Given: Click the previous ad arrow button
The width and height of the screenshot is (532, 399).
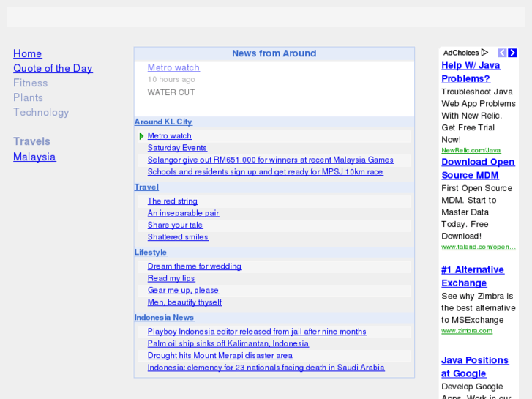Looking at the screenshot, I should [502, 53].
